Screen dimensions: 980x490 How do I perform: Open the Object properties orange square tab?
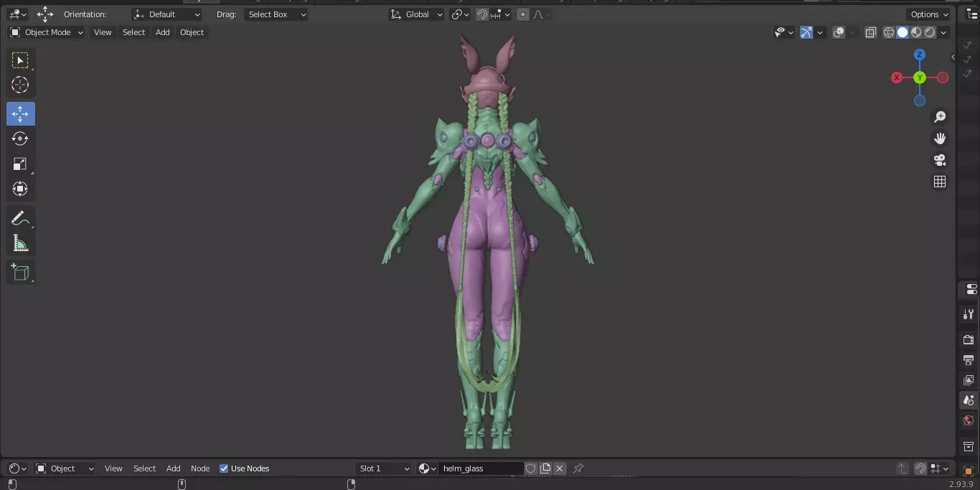(969, 471)
